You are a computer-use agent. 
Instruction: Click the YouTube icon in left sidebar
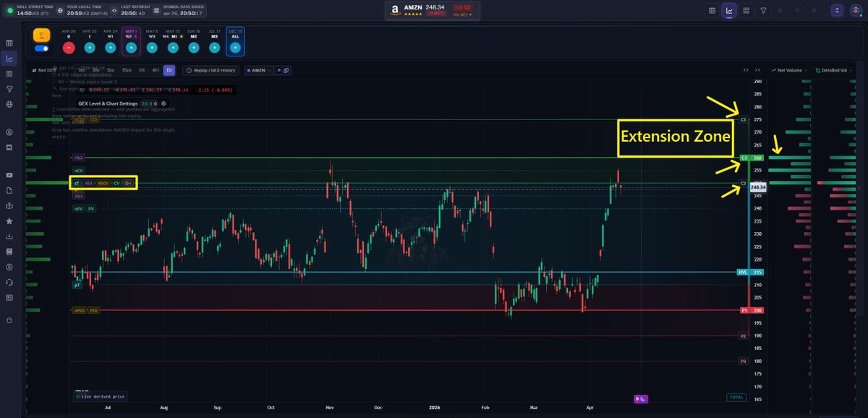click(x=9, y=174)
